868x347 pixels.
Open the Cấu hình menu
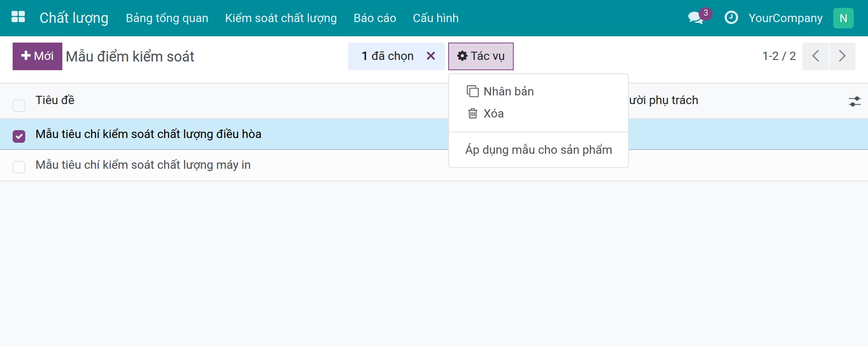[x=436, y=18]
